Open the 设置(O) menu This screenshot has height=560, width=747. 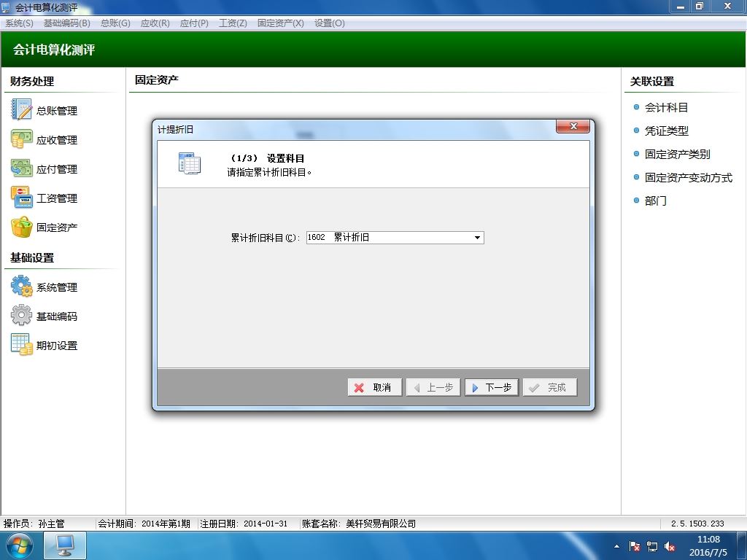(x=330, y=23)
